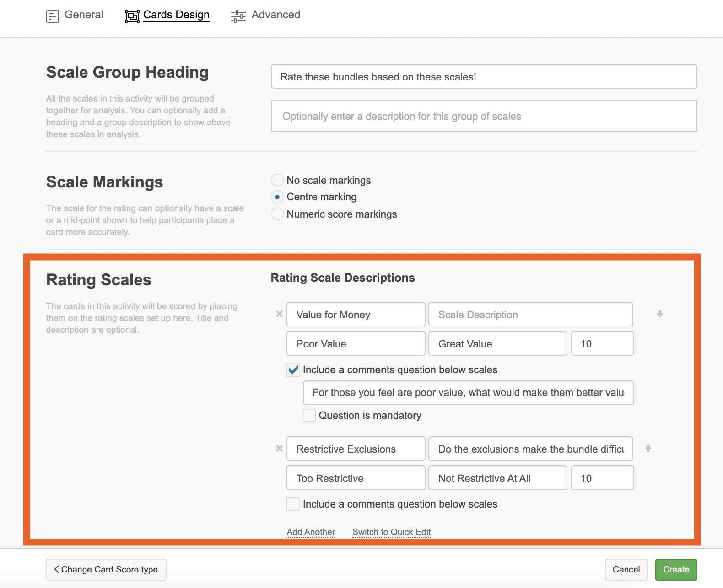Open the General tab
Image resolution: width=723 pixels, height=588 pixels.
(84, 15)
